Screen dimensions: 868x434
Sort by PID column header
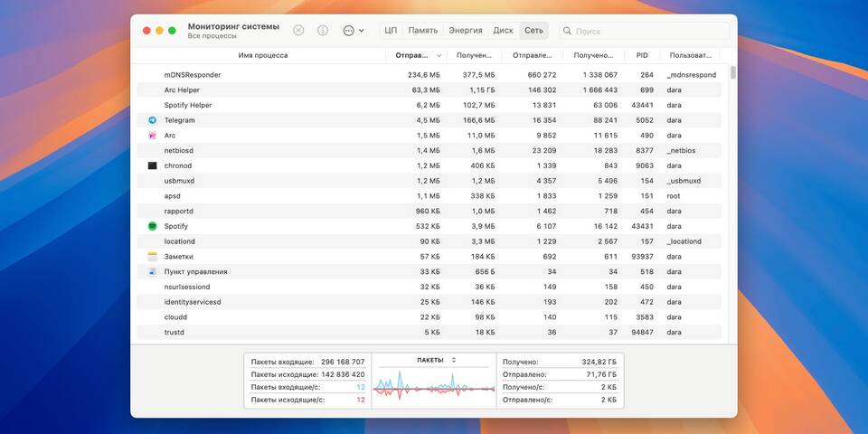pyautogui.click(x=642, y=55)
